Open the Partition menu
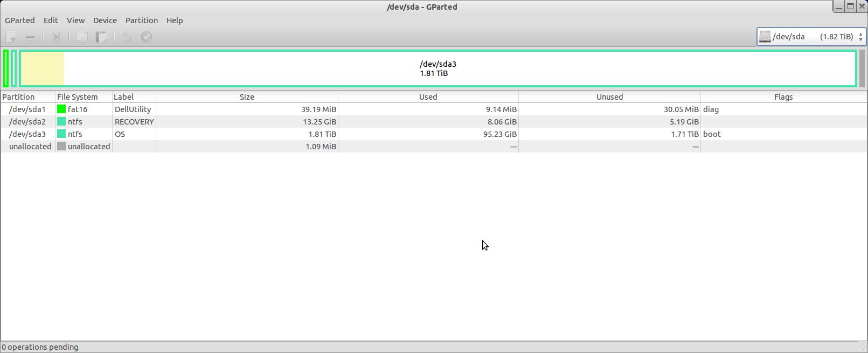Screen dimensions: 868x353 pyautogui.click(x=142, y=20)
